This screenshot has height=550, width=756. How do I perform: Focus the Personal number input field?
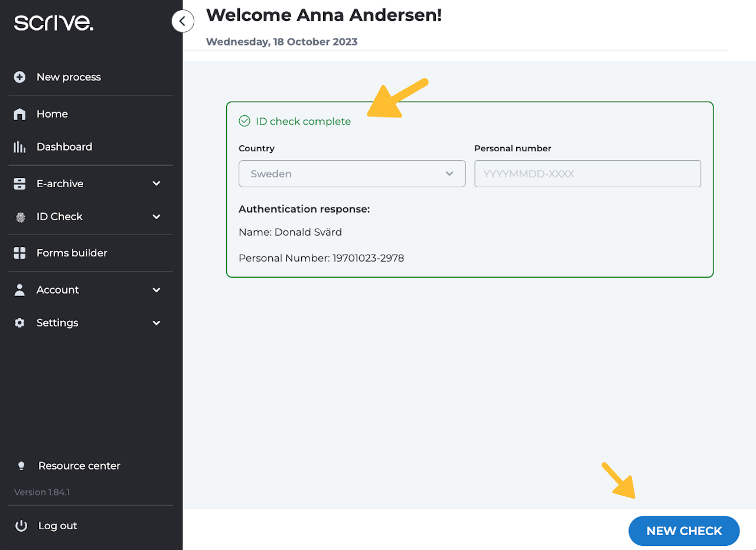(x=588, y=174)
